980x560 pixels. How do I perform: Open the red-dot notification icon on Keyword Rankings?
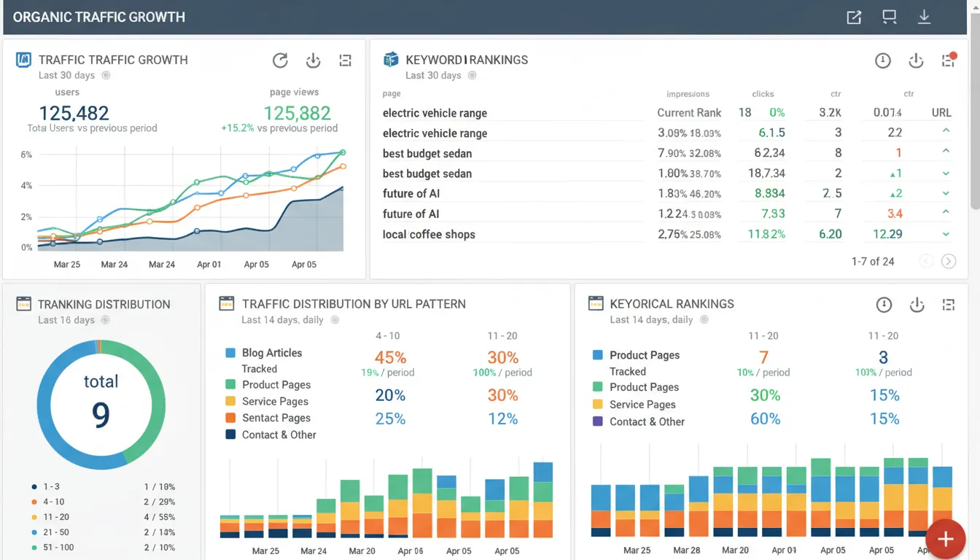coord(948,61)
